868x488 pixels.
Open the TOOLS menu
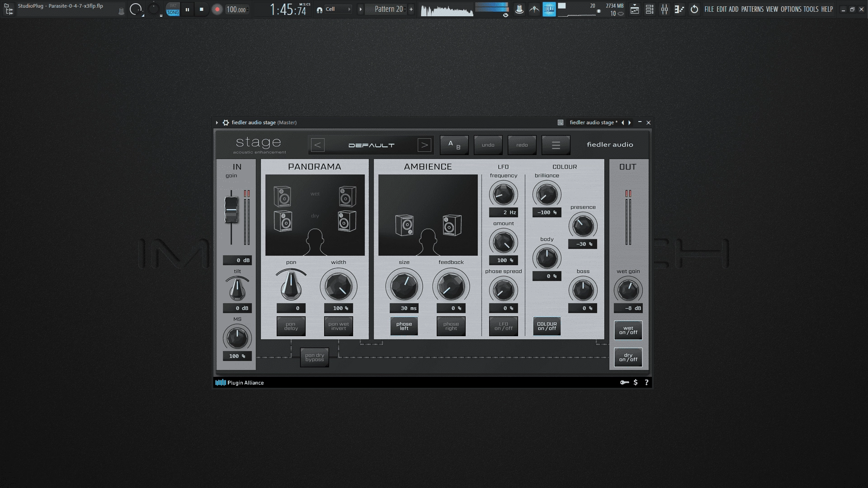point(811,9)
